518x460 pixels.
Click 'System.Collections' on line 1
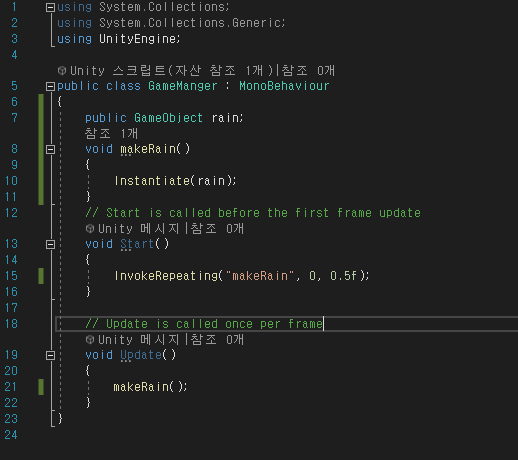(162, 7)
